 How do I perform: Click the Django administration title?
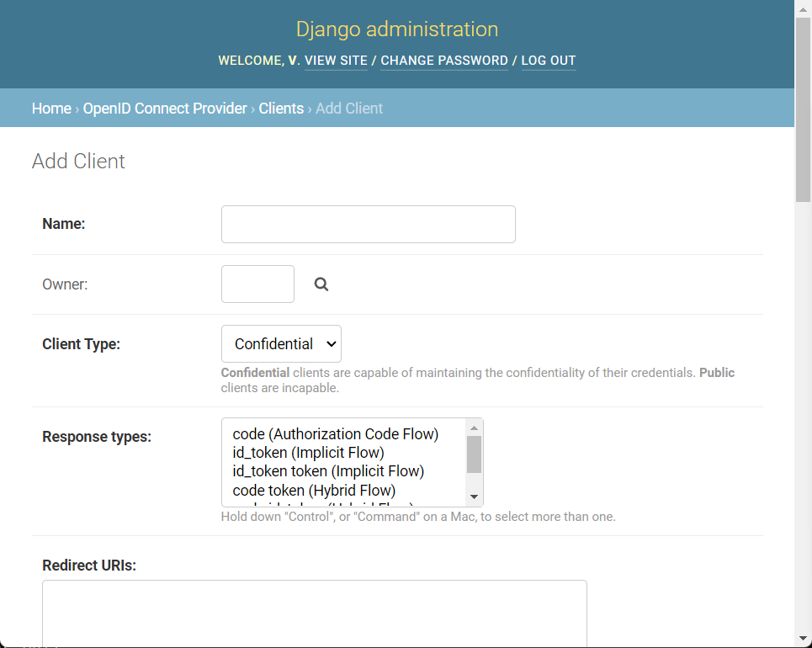click(397, 29)
